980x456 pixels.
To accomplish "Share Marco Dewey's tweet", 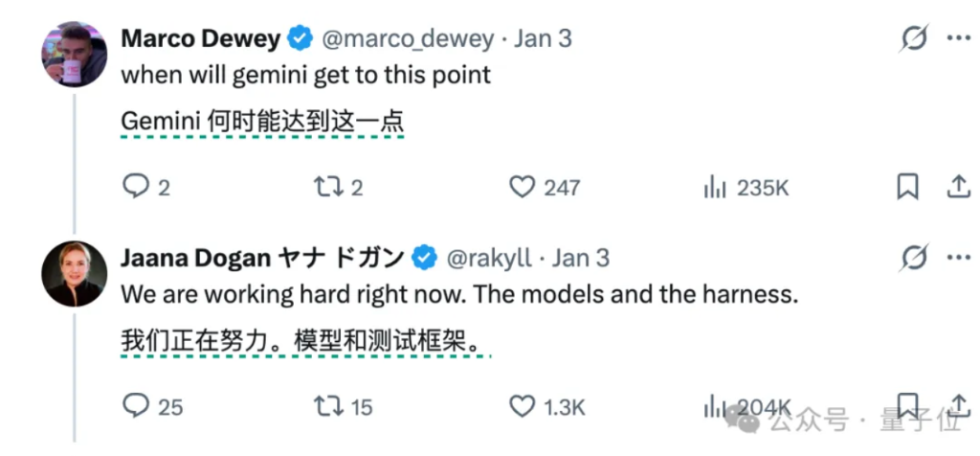I will pyautogui.click(x=958, y=186).
